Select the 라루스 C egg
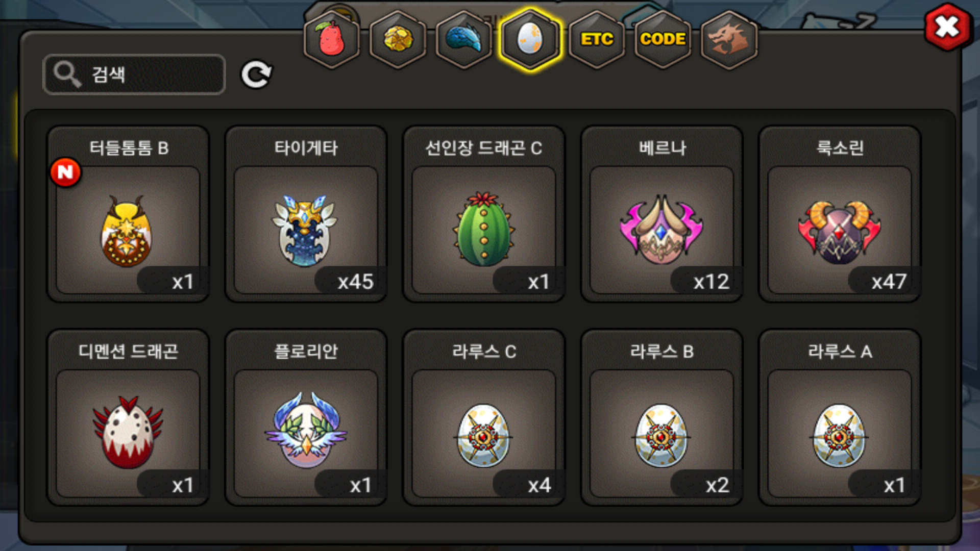Image resolution: width=980 pixels, height=551 pixels. 484,417
